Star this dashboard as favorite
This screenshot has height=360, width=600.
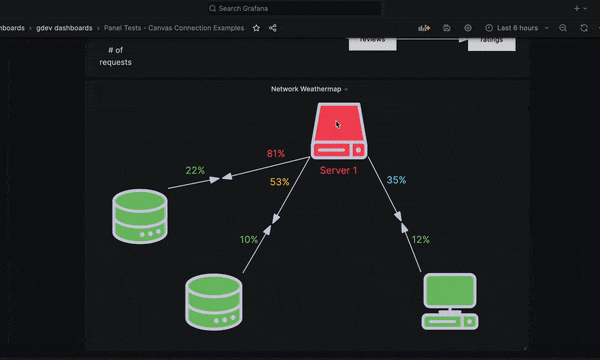[256, 28]
